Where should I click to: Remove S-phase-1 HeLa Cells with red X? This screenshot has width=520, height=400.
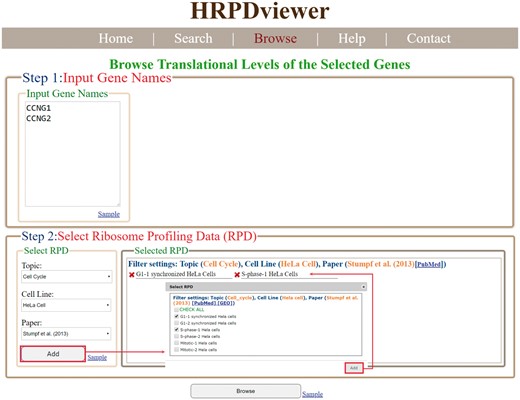(x=237, y=275)
